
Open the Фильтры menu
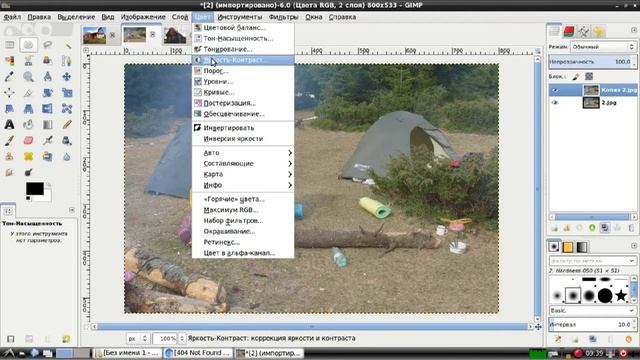coord(284,17)
